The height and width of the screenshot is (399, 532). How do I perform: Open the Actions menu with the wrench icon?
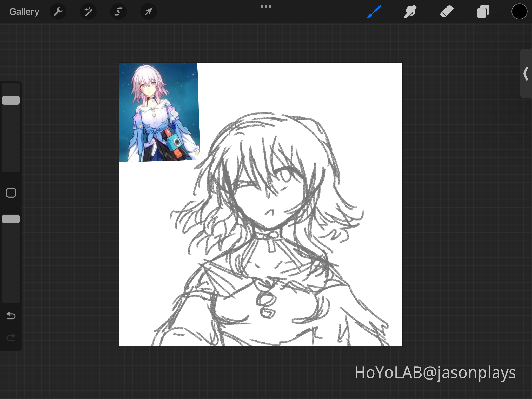(x=58, y=11)
